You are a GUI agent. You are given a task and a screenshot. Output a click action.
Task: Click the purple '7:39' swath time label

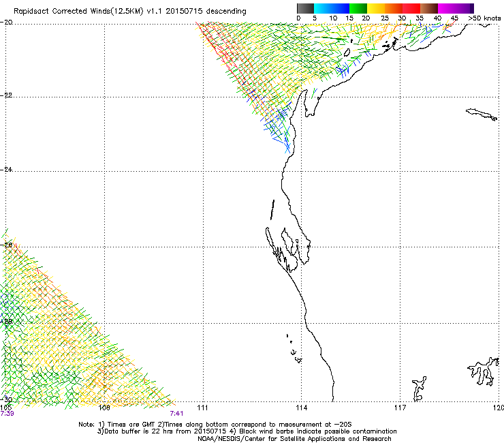pyautogui.click(x=7, y=414)
